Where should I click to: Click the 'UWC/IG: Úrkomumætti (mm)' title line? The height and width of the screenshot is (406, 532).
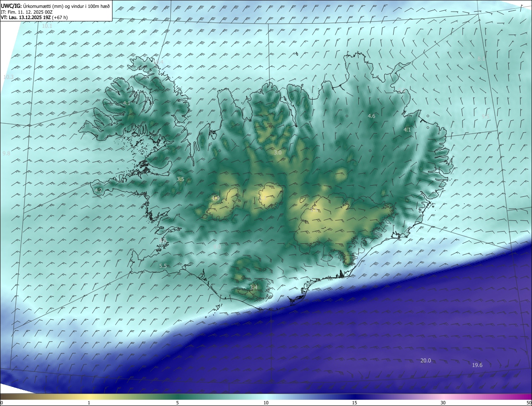(55, 6)
